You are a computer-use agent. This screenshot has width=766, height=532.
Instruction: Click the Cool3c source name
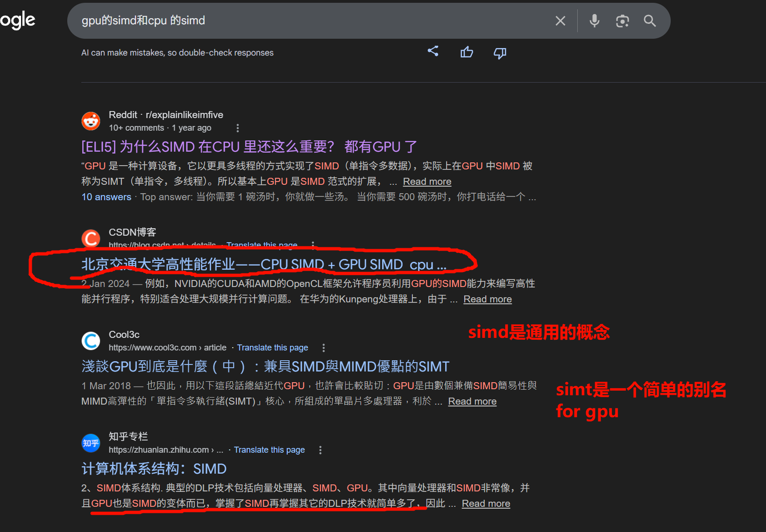(124, 335)
